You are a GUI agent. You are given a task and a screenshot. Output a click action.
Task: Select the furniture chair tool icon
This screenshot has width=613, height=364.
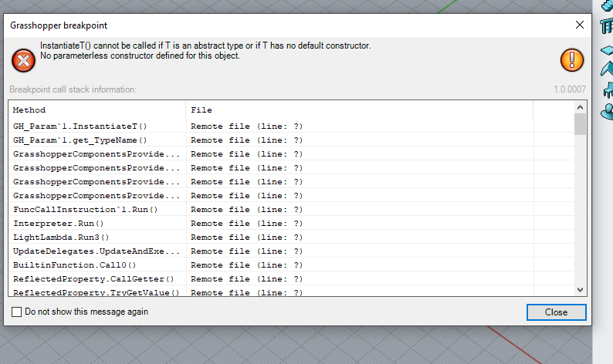pos(608,89)
